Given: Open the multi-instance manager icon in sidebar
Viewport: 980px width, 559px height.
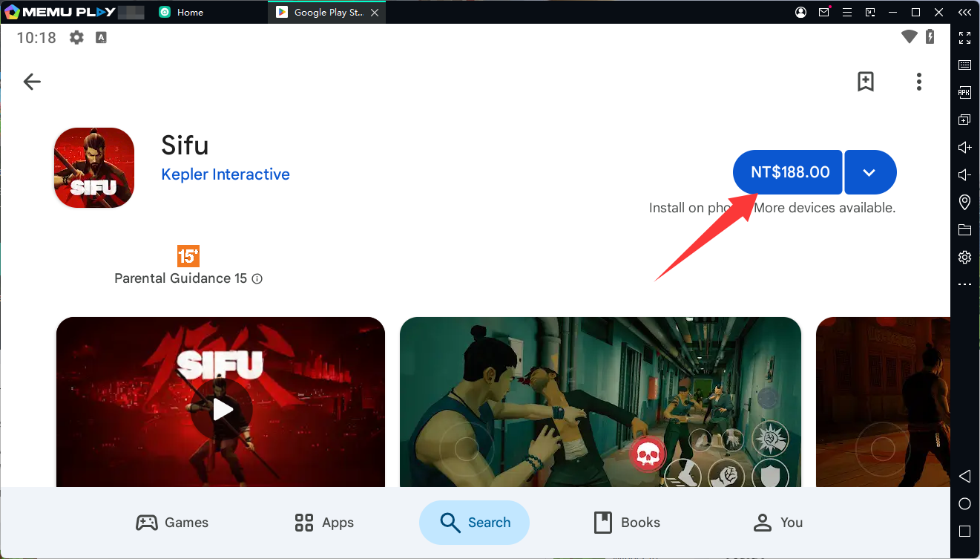Looking at the screenshot, I should (964, 120).
